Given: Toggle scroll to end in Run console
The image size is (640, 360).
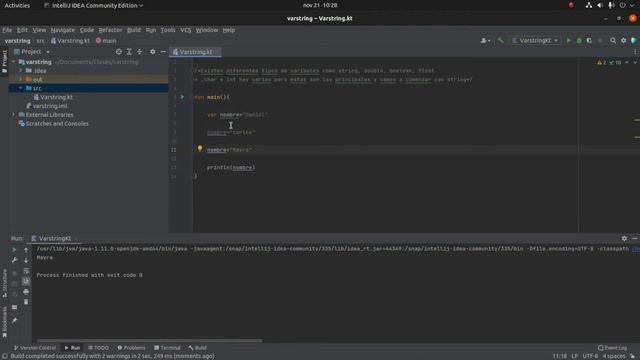Looking at the screenshot, I should pyautogui.click(x=26, y=281).
